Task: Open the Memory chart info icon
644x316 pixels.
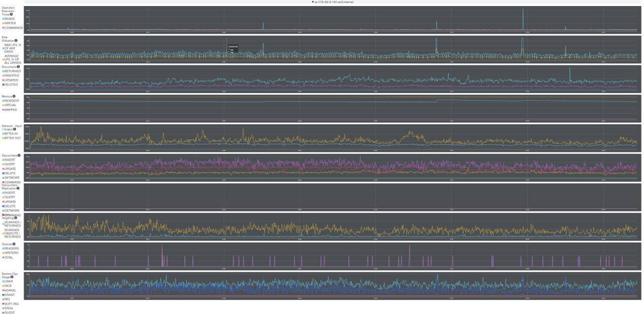Action: (x=14, y=96)
